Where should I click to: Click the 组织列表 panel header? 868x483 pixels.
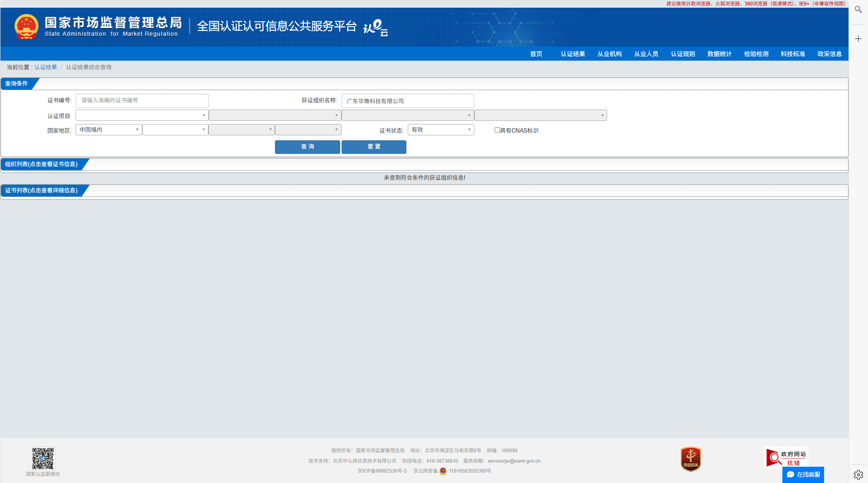click(x=42, y=164)
